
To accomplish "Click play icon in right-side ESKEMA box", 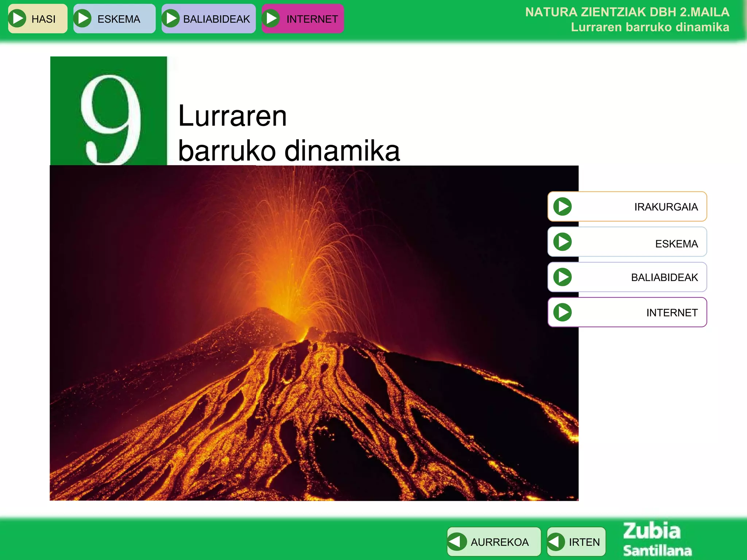I will point(562,242).
